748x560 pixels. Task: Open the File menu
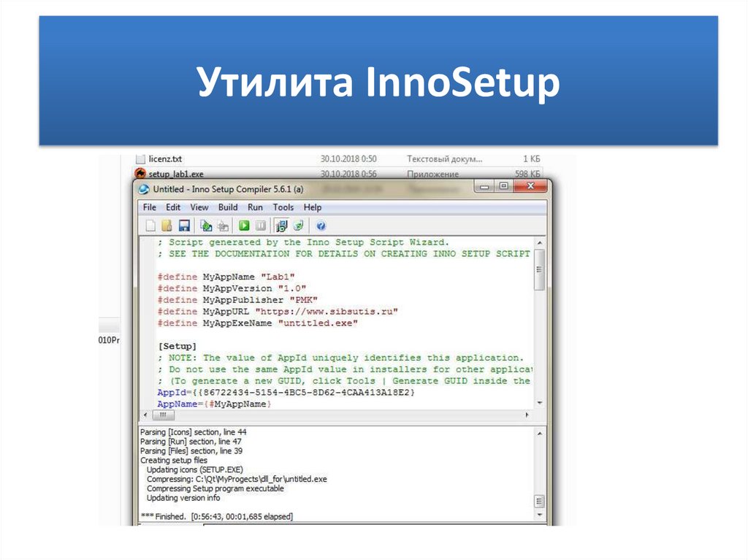pos(149,207)
